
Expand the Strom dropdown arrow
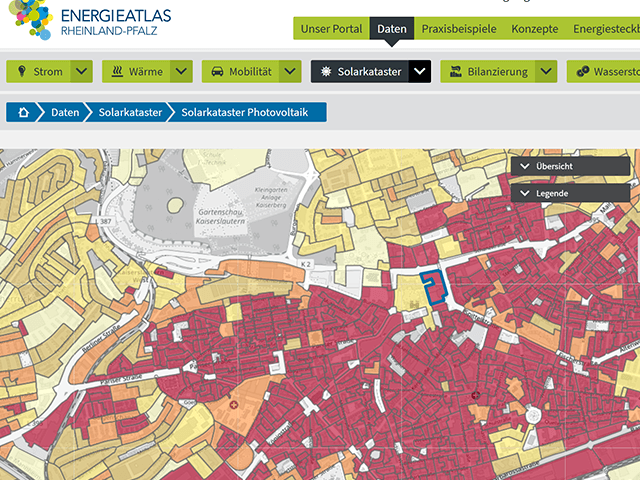82,72
